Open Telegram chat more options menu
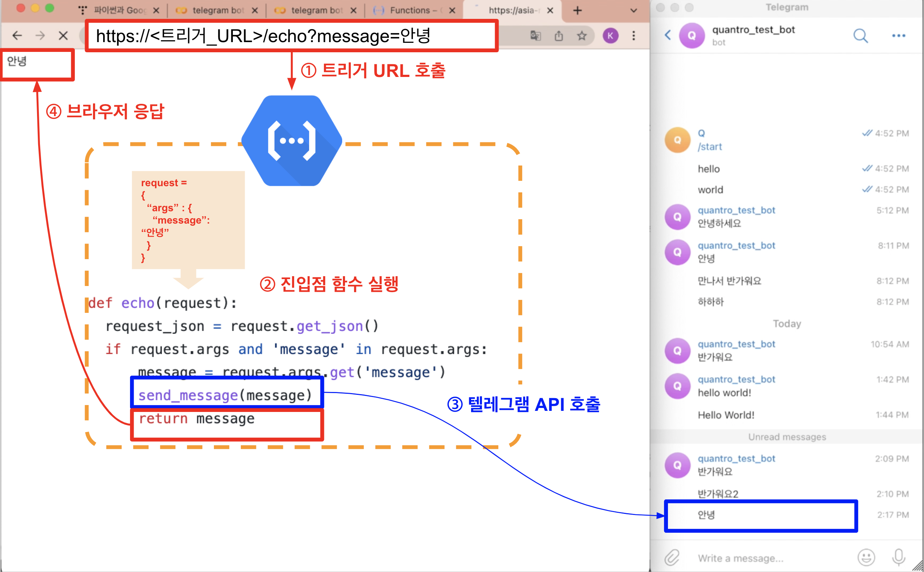 tap(898, 36)
